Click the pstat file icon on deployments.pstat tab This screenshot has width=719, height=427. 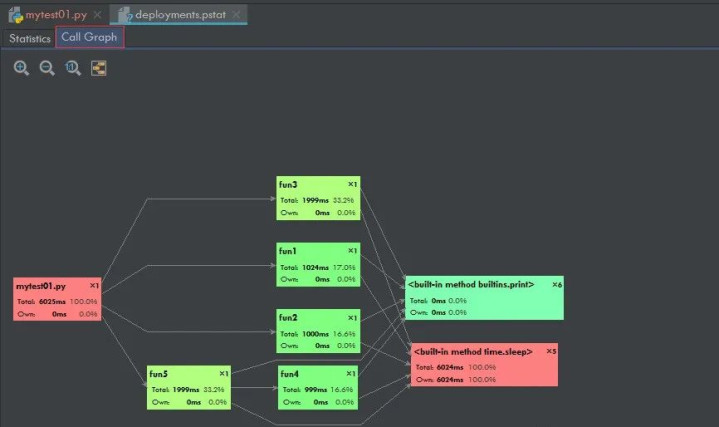pos(126,15)
